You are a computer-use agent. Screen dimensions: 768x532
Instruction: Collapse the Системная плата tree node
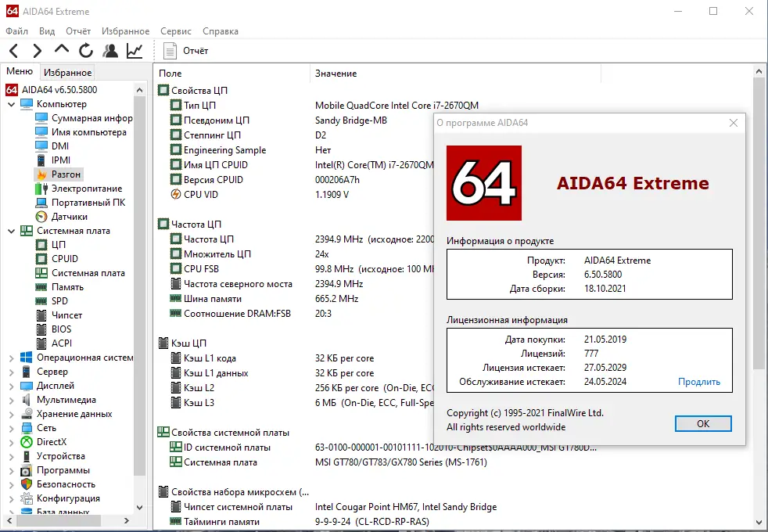click(11, 231)
